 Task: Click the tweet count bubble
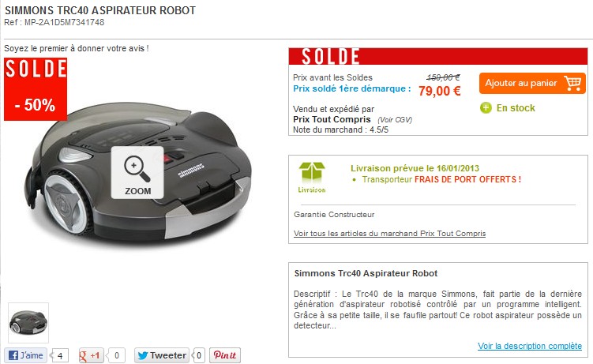click(x=198, y=355)
